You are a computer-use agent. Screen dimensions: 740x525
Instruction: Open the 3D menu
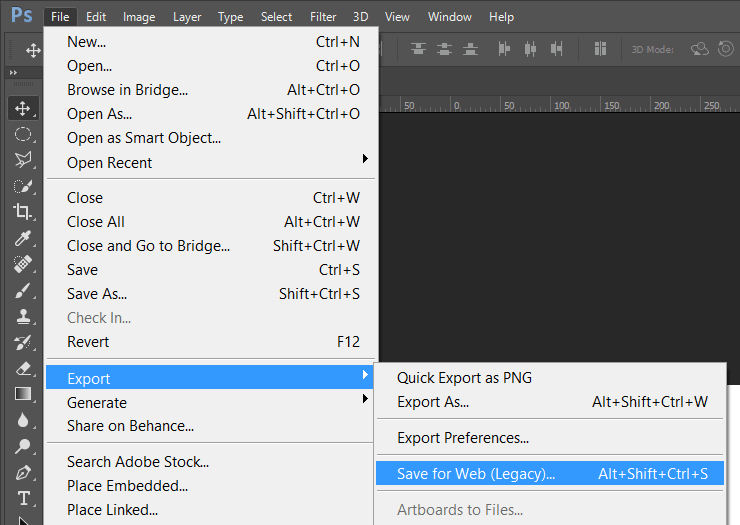pyautogui.click(x=361, y=17)
